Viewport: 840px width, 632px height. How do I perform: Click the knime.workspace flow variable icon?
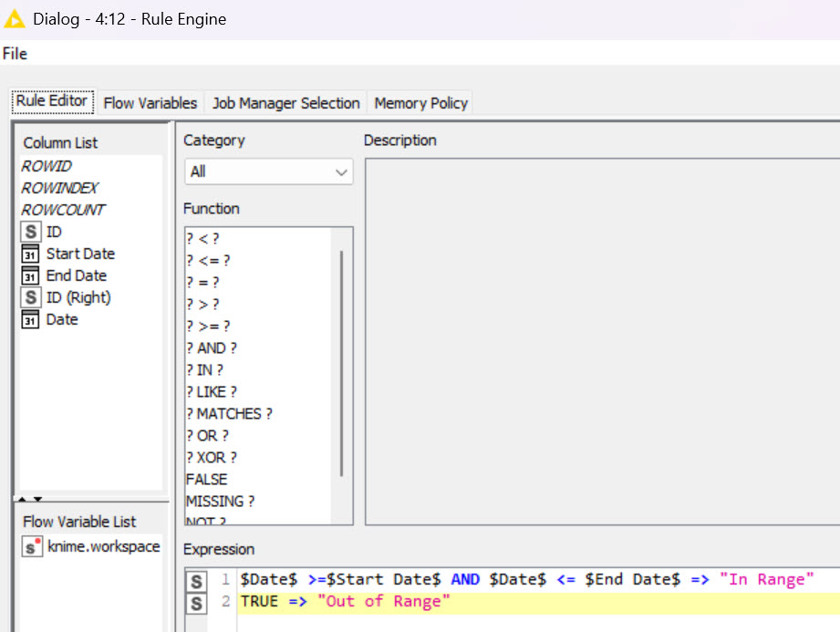pos(32,547)
